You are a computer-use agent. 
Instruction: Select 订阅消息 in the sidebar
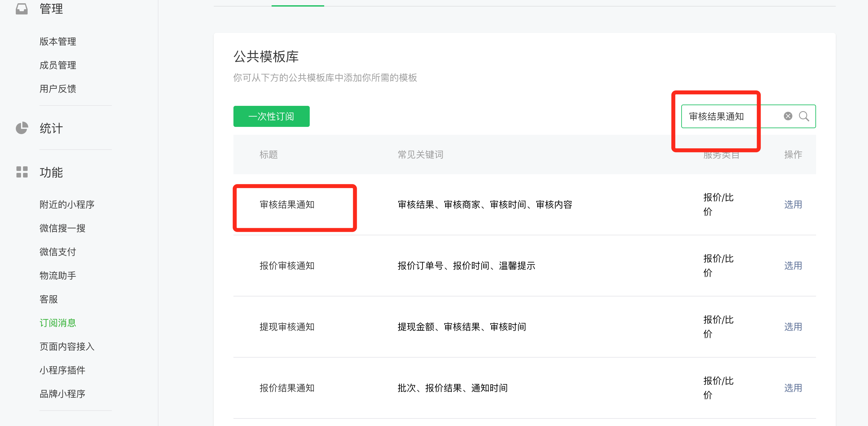[x=58, y=323]
